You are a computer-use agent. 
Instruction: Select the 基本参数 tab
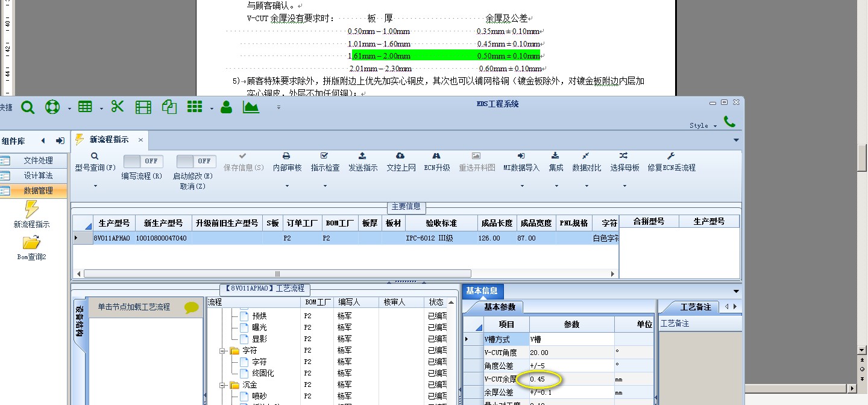500,307
